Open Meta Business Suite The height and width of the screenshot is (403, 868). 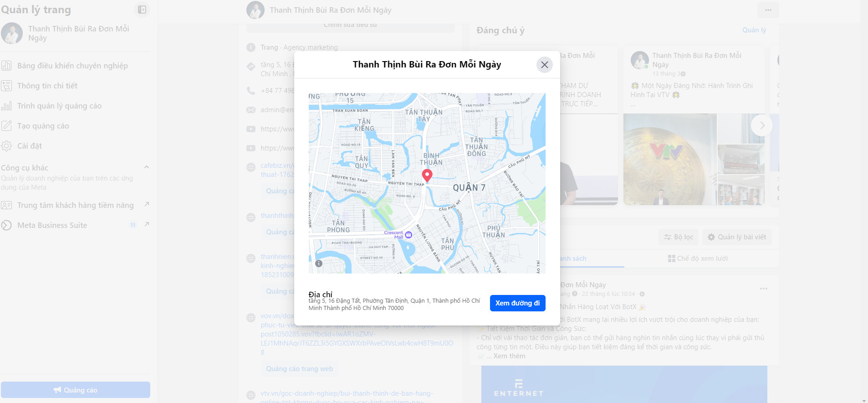pyautogui.click(x=76, y=225)
